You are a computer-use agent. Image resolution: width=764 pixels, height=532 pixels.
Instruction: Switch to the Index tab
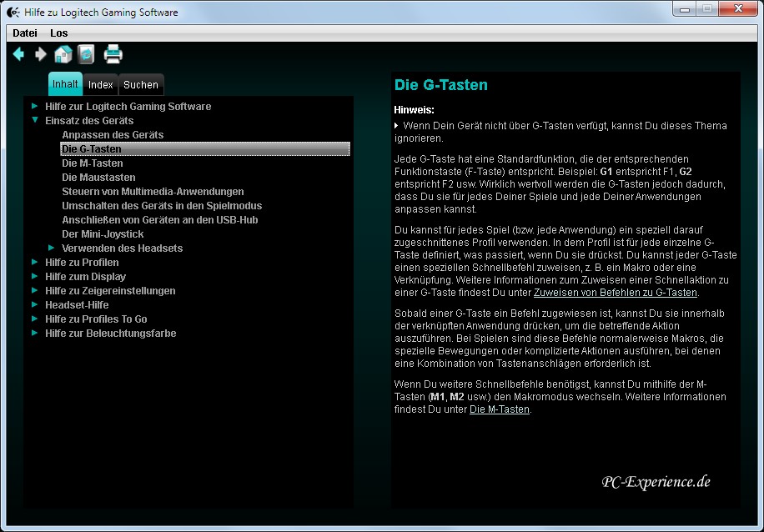pos(100,85)
